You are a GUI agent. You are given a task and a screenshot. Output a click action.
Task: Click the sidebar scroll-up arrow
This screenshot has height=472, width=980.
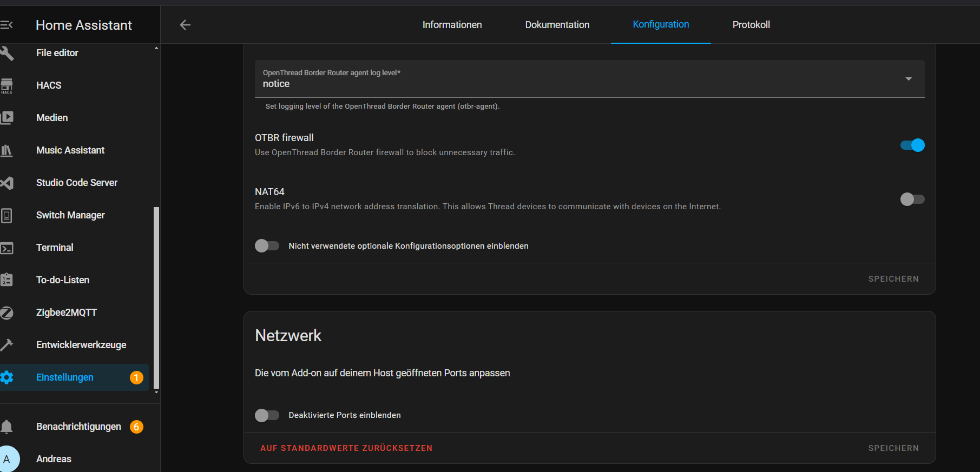[156, 48]
